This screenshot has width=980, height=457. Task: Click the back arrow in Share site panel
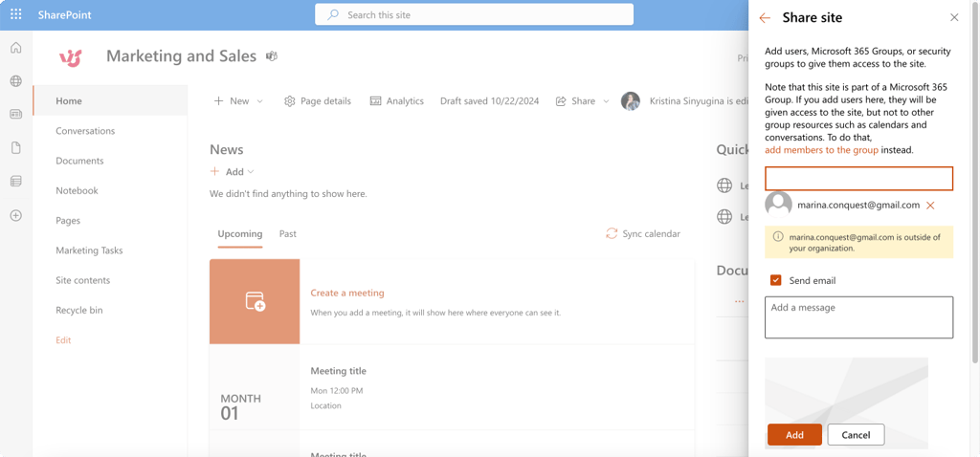click(x=765, y=17)
